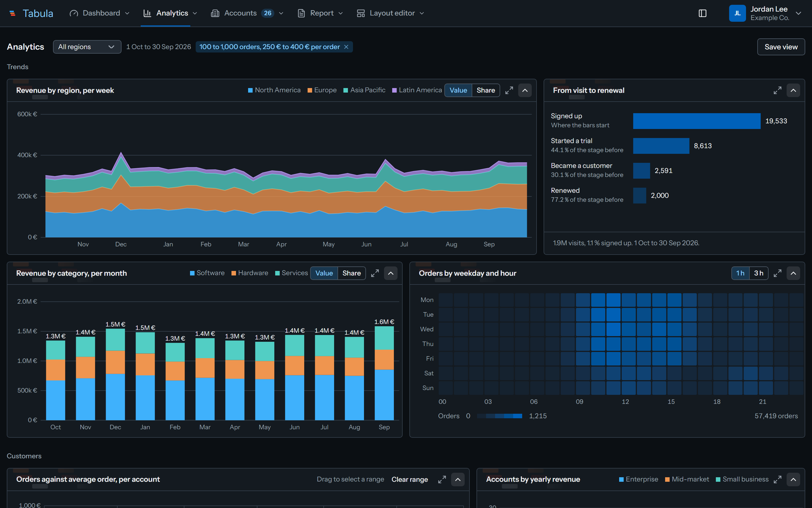
Task: Click the Analytics bar chart icon
Action: 147,13
